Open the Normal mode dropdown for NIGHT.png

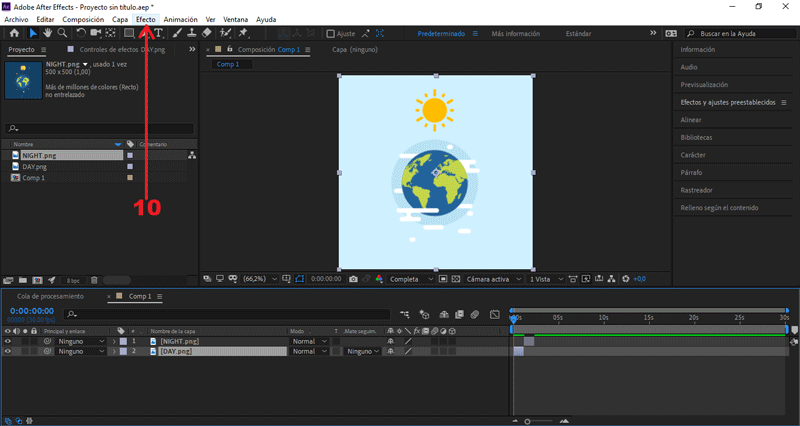point(309,341)
